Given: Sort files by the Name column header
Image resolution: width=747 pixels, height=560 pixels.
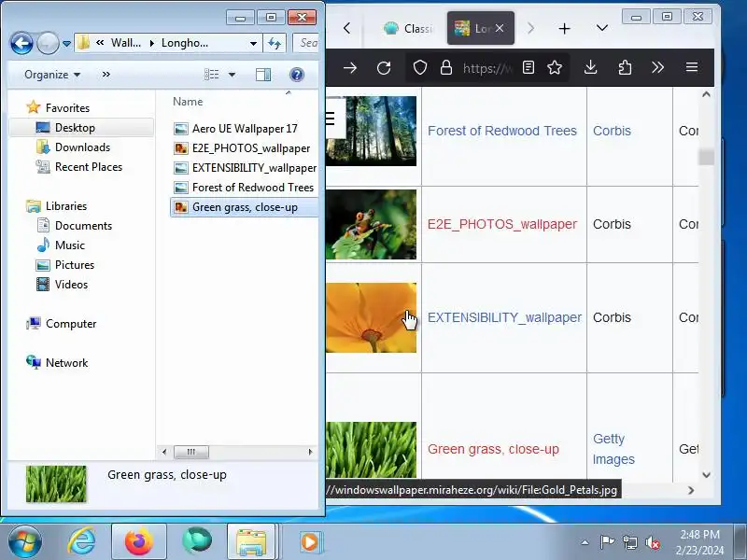Looking at the screenshot, I should click(188, 102).
